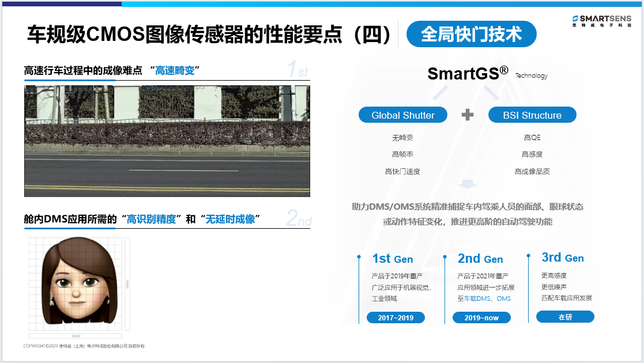Click the cartoon woman avatar image
Screen dimensions: 644x363
[79, 281]
